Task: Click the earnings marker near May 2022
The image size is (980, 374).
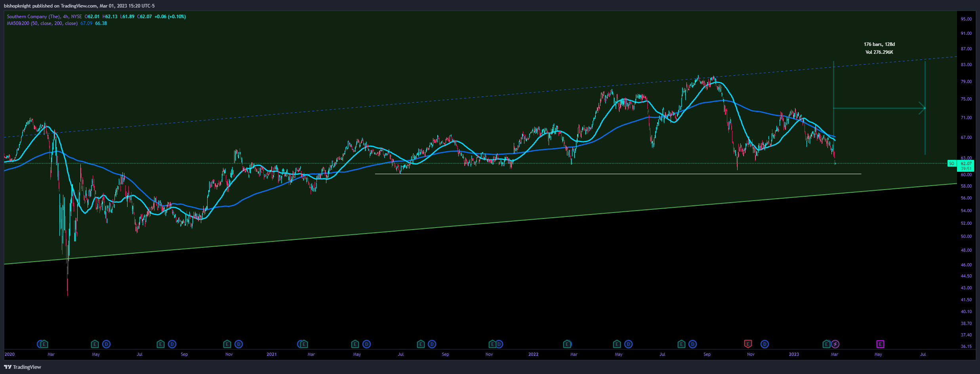Action: pyautogui.click(x=617, y=344)
